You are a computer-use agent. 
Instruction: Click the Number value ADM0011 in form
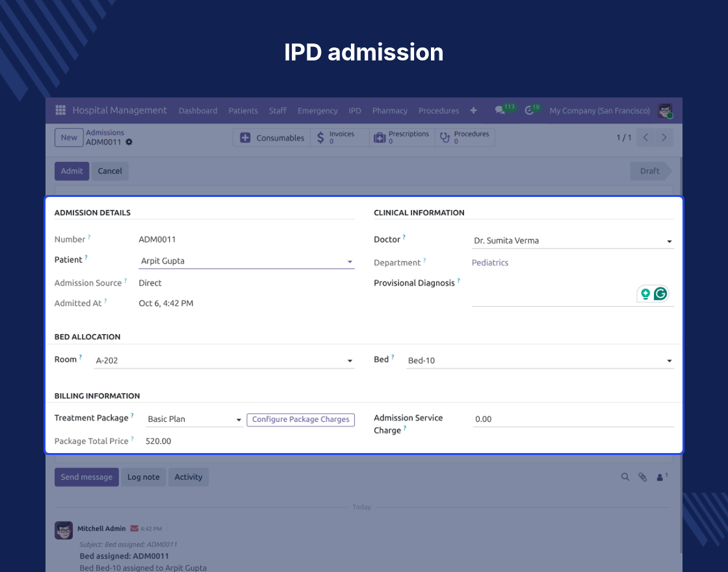tap(157, 239)
